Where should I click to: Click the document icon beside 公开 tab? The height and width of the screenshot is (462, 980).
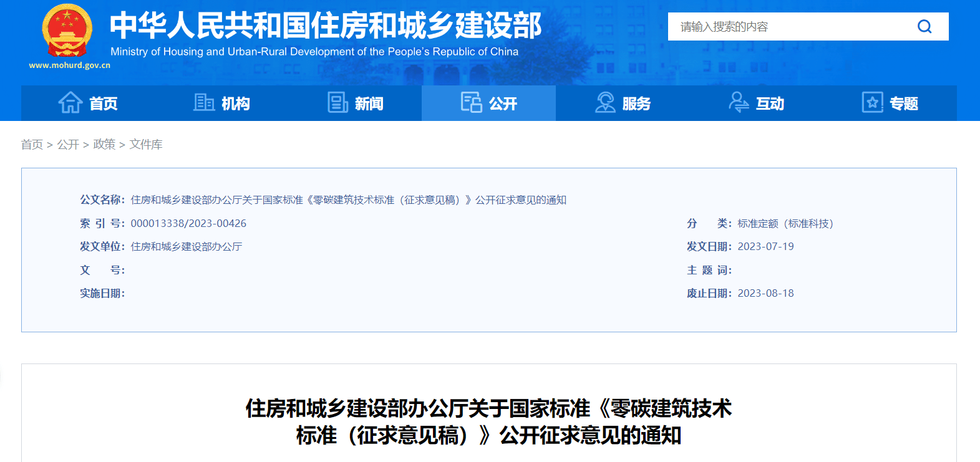tap(471, 103)
